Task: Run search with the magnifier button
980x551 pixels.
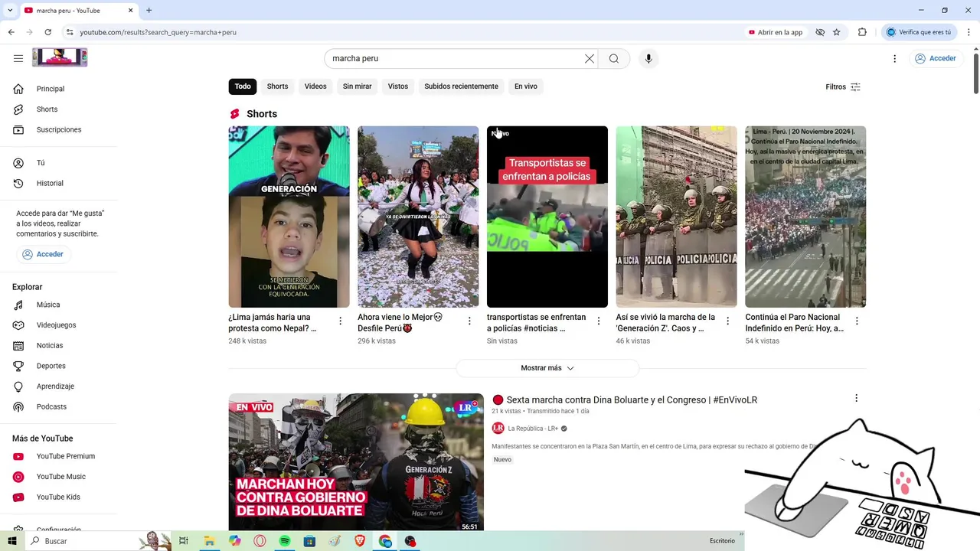Action: point(614,59)
